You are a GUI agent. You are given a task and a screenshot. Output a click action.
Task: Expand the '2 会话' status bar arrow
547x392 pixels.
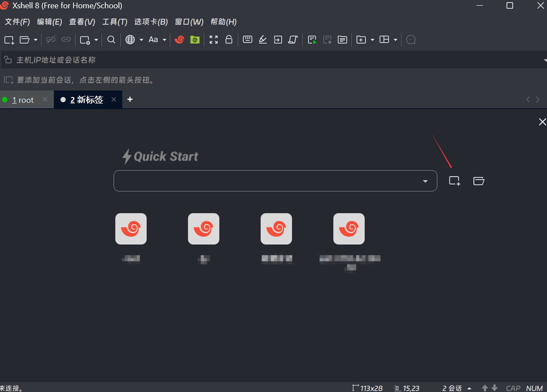(x=469, y=388)
